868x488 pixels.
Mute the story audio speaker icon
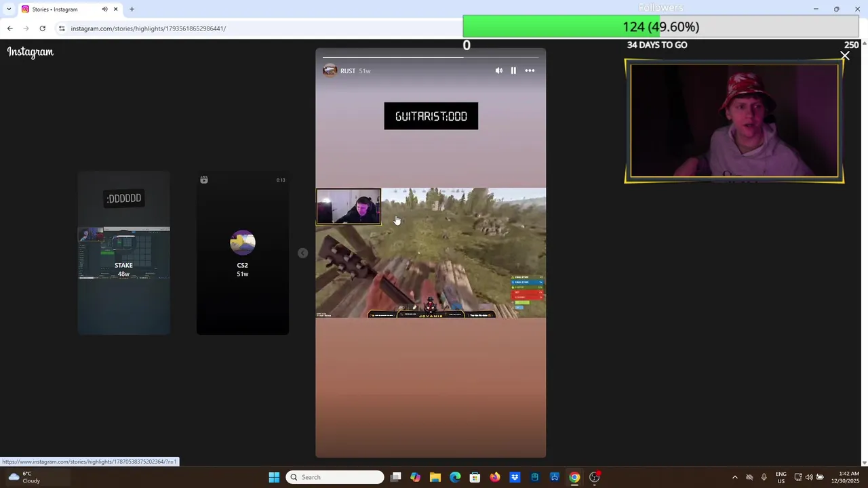(499, 70)
